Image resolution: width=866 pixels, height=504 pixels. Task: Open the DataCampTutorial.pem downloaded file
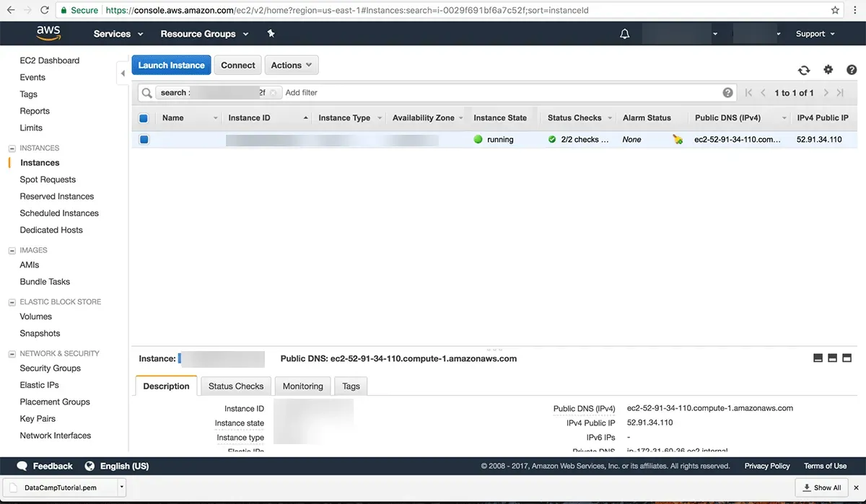point(60,487)
